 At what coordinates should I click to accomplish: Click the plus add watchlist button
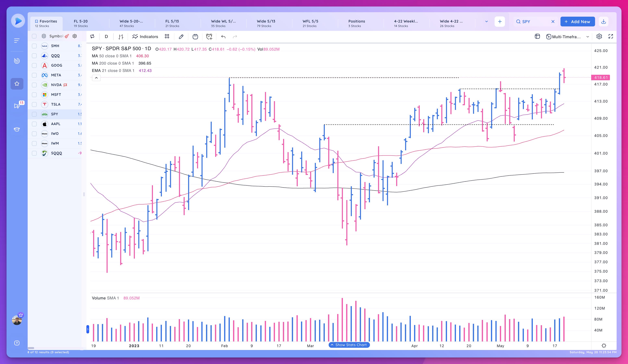(x=500, y=22)
